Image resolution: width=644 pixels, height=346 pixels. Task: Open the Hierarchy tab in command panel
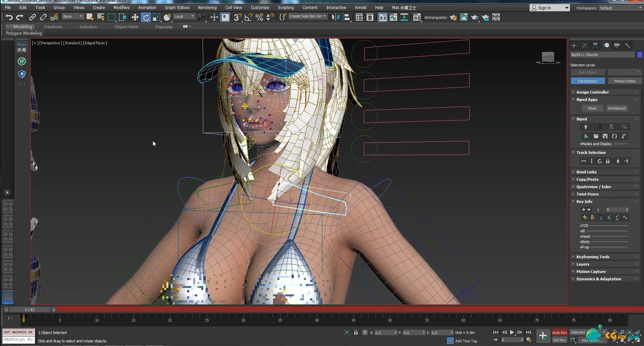[595, 45]
